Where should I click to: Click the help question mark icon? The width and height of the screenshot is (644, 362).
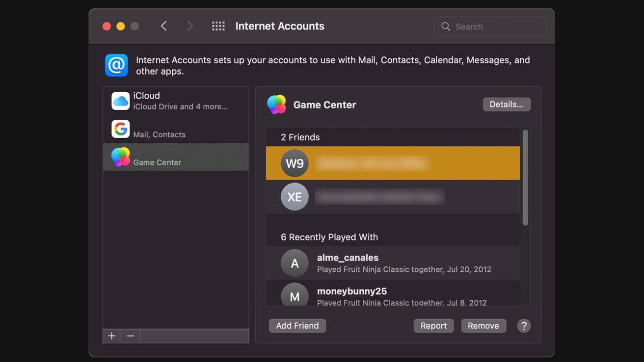pyautogui.click(x=524, y=325)
